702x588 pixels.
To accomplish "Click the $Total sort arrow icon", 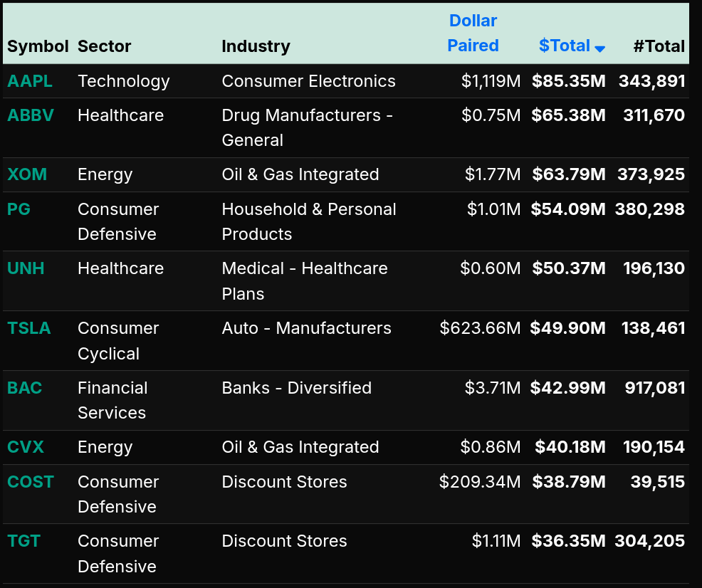I will [x=600, y=48].
